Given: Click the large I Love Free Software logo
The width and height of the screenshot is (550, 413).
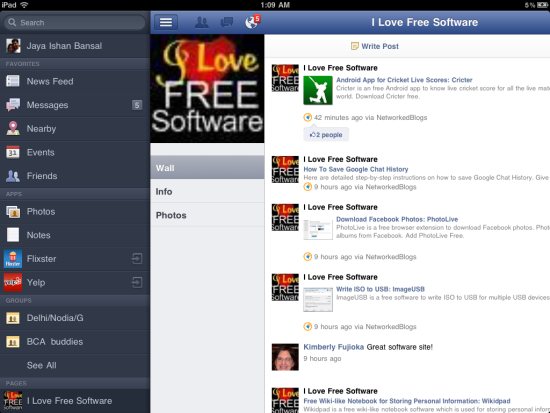Looking at the screenshot, I should 207,88.
